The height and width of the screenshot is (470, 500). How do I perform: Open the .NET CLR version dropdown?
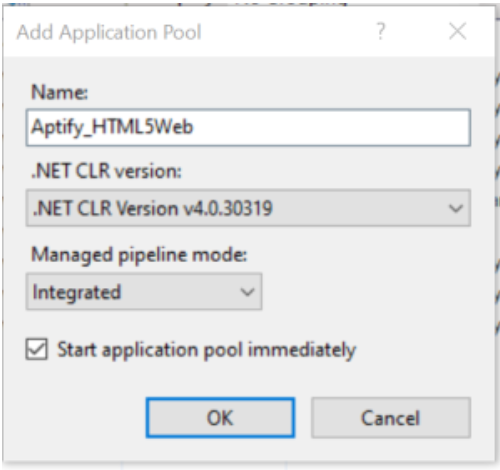(248, 208)
